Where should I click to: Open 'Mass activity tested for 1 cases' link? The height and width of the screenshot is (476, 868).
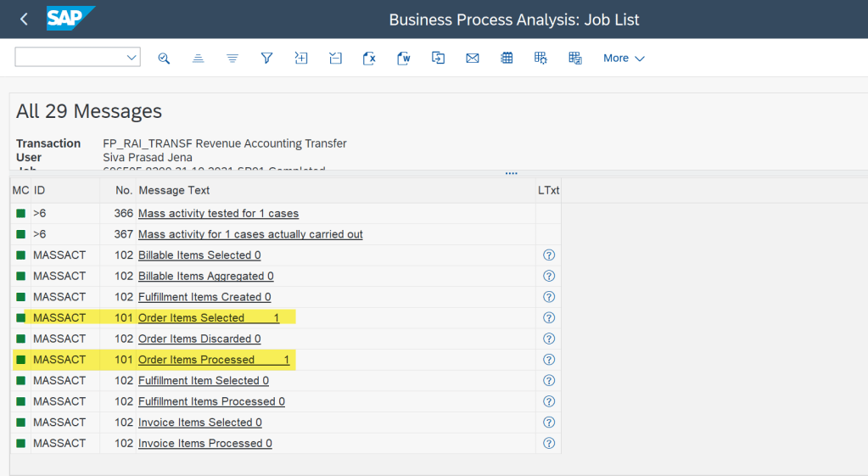coord(218,213)
